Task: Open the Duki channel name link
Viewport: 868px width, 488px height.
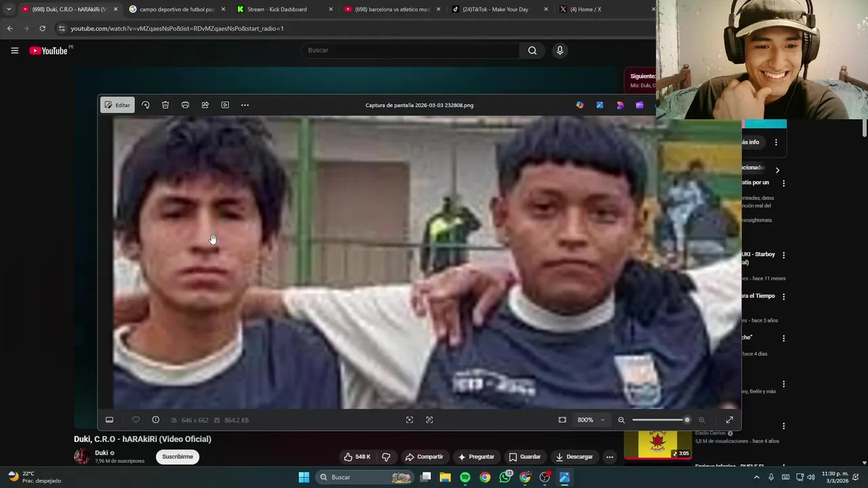Action: click(x=101, y=453)
